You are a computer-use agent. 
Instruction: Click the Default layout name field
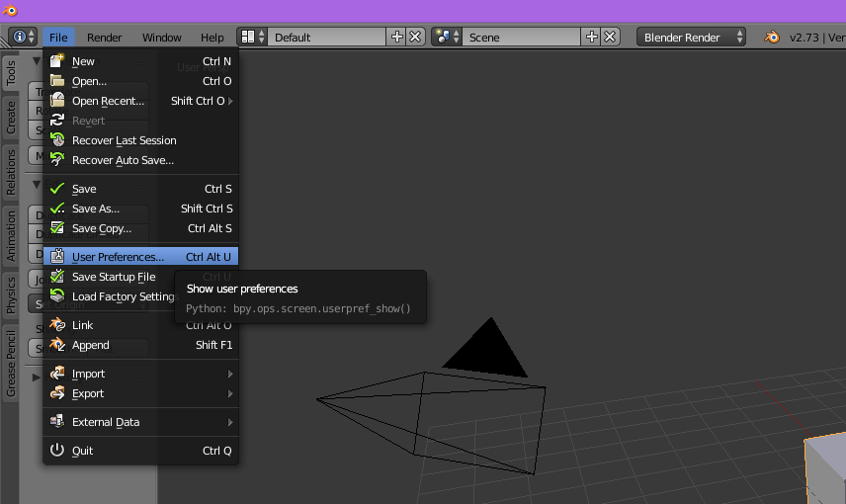[327, 38]
